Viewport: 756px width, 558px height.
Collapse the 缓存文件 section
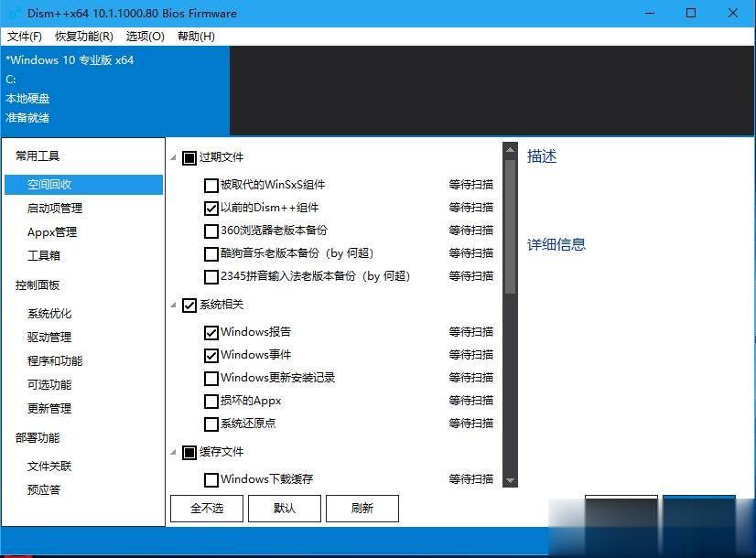click(172, 451)
